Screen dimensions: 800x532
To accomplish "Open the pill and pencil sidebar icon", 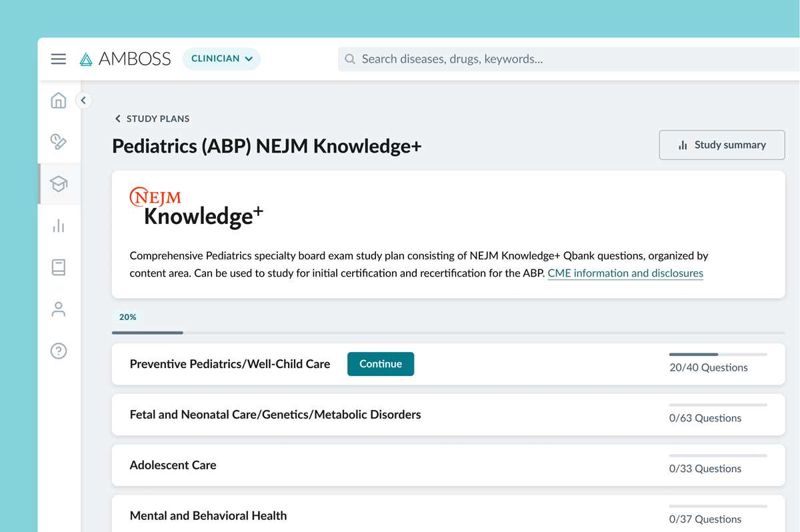I will pos(59,141).
